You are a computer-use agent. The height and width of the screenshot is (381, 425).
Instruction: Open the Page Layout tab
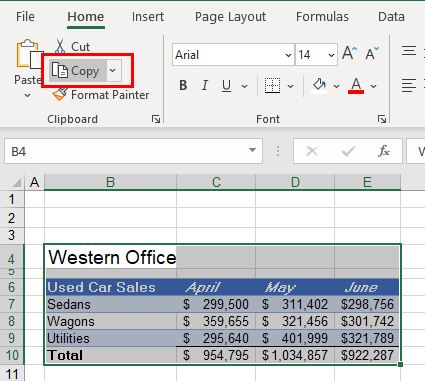point(230,17)
